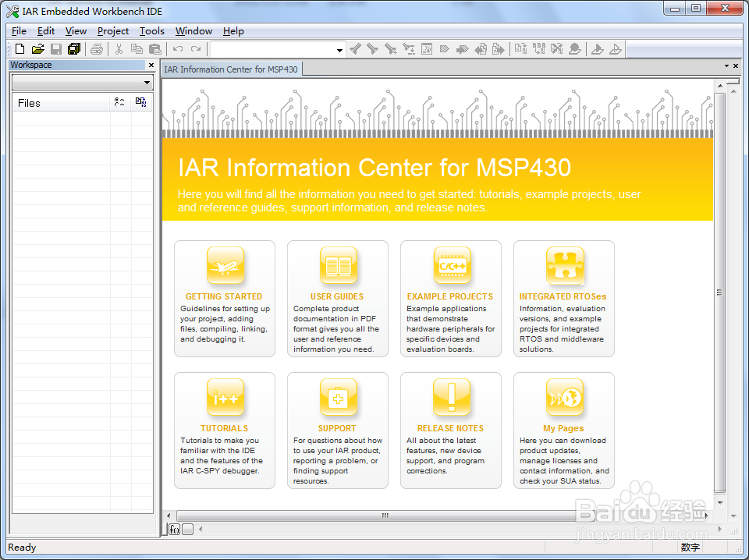The width and height of the screenshot is (749, 560).
Task: Click the Save floppy disk icon
Action: (56, 48)
